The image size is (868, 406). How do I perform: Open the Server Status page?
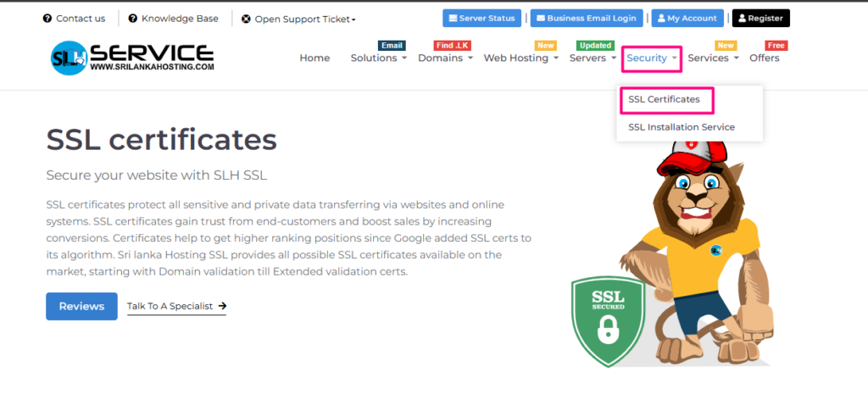coord(481,18)
